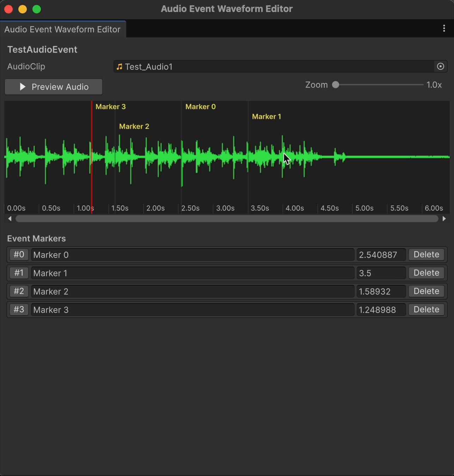Select the Audio Event Waveform Editor tab
Image resolution: width=454 pixels, height=476 pixels.
(62, 29)
